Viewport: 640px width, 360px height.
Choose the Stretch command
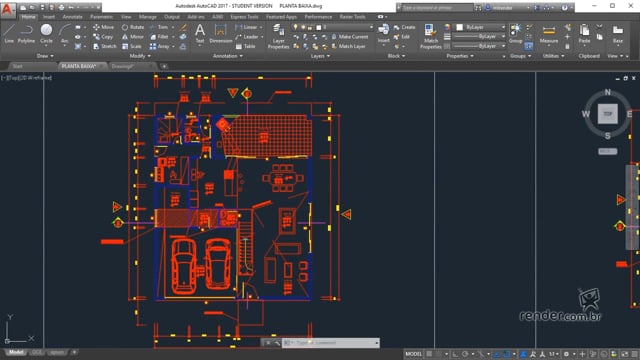coord(104,47)
